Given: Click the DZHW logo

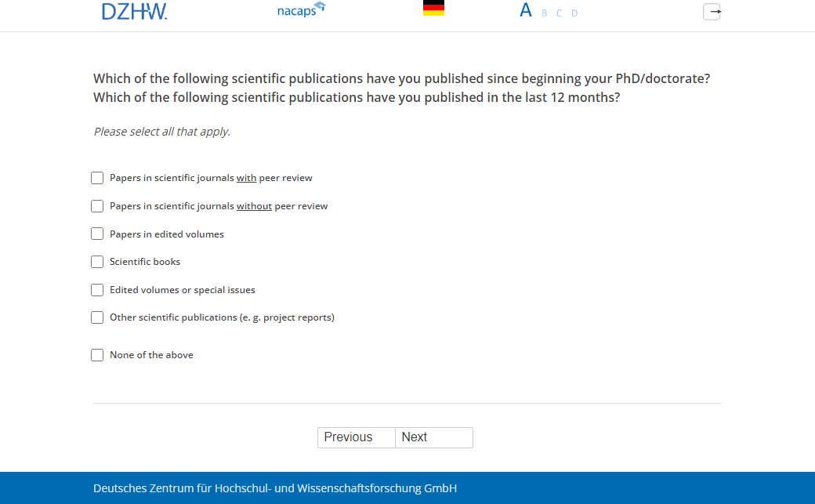Looking at the screenshot, I should 134,11.
